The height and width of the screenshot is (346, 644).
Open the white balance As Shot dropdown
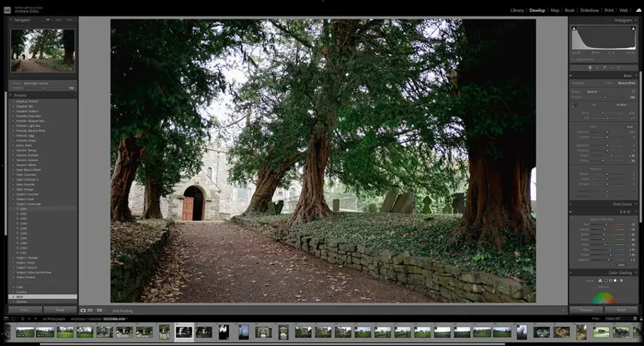[622, 105]
